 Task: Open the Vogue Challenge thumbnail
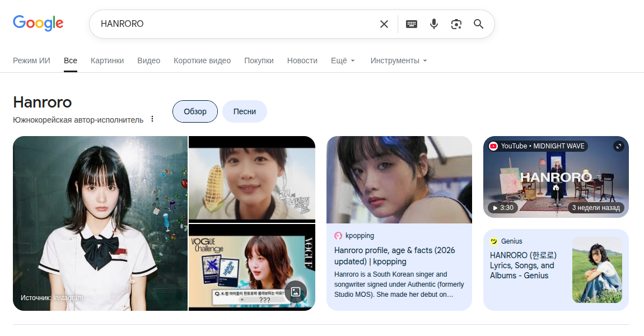pyautogui.click(x=252, y=268)
